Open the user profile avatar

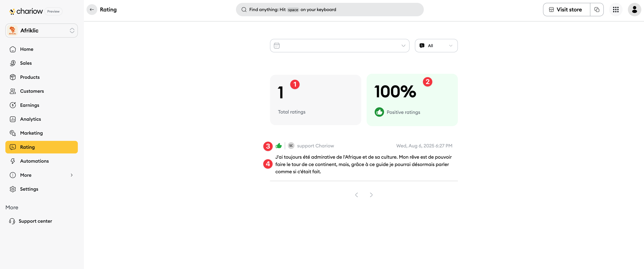pos(634,10)
